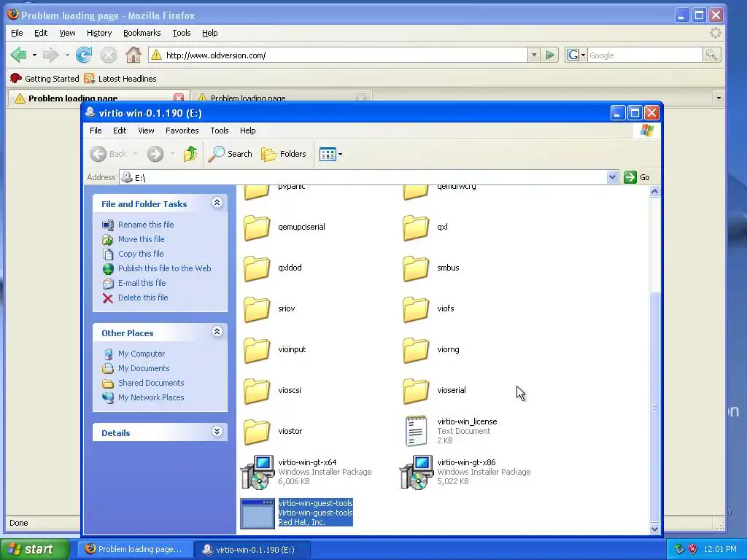Image resolution: width=747 pixels, height=560 pixels.
Task: Click the Explorer scrollbar up arrow
Action: click(x=654, y=192)
